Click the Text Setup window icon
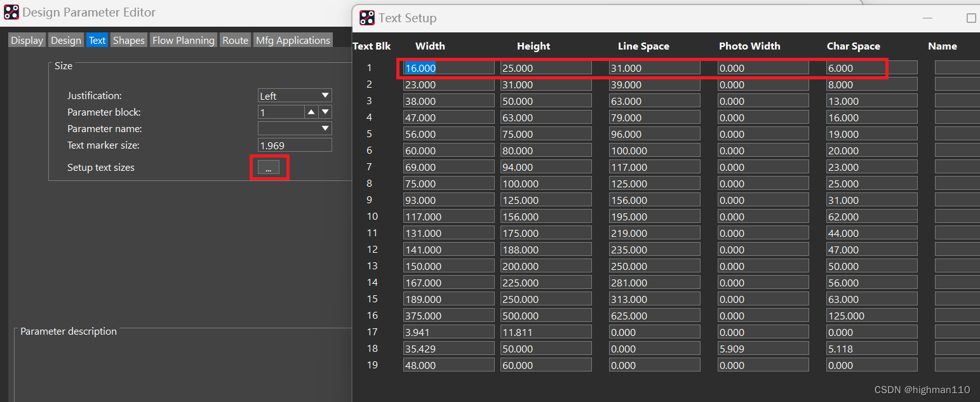 tap(367, 18)
